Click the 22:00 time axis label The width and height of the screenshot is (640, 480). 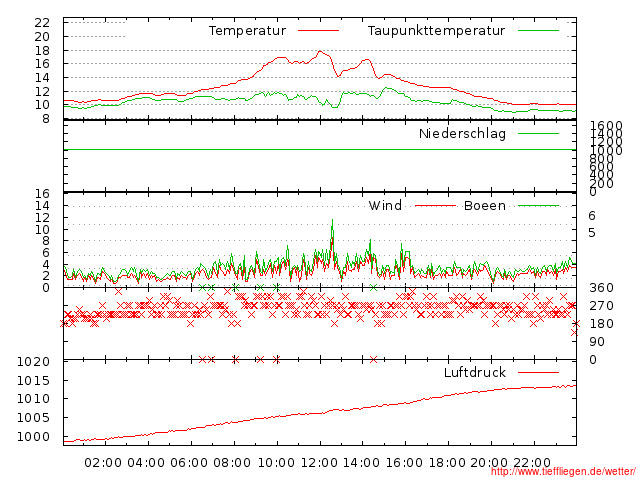[x=532, y=463]
